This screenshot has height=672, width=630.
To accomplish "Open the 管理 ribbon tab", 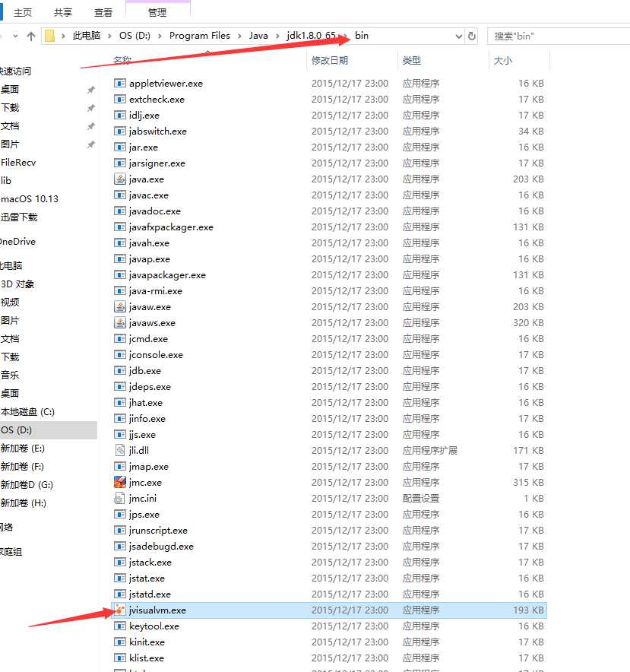I will click(157, 12).
